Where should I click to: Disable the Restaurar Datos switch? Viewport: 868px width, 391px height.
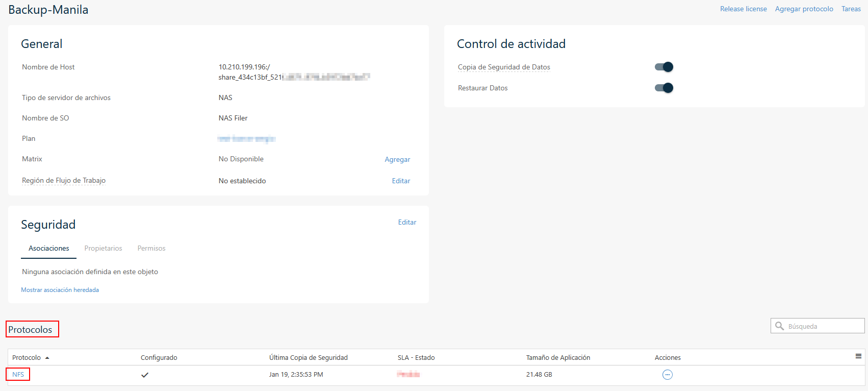click(663, 88)
